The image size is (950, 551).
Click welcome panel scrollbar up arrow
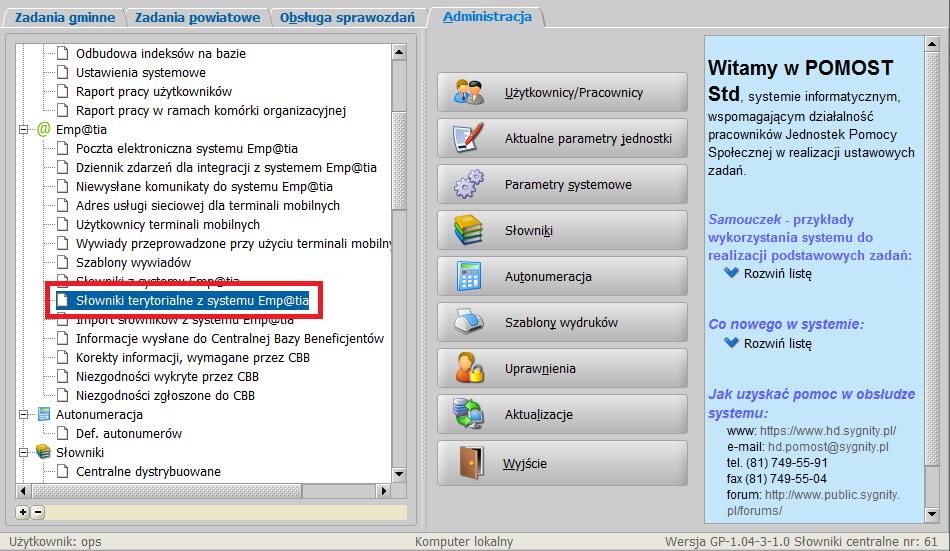coord(932,44)
